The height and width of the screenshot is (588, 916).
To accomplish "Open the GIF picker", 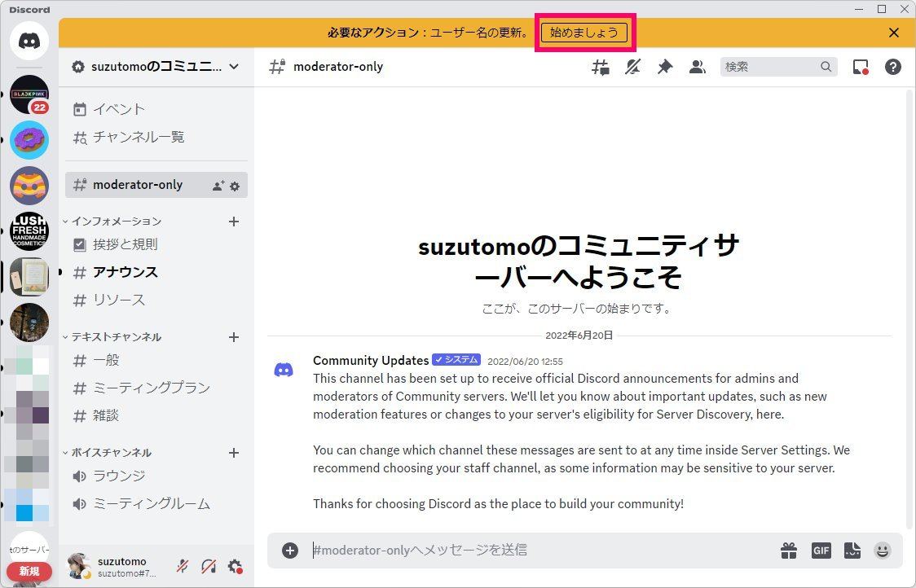I will [x=821, y=550].
